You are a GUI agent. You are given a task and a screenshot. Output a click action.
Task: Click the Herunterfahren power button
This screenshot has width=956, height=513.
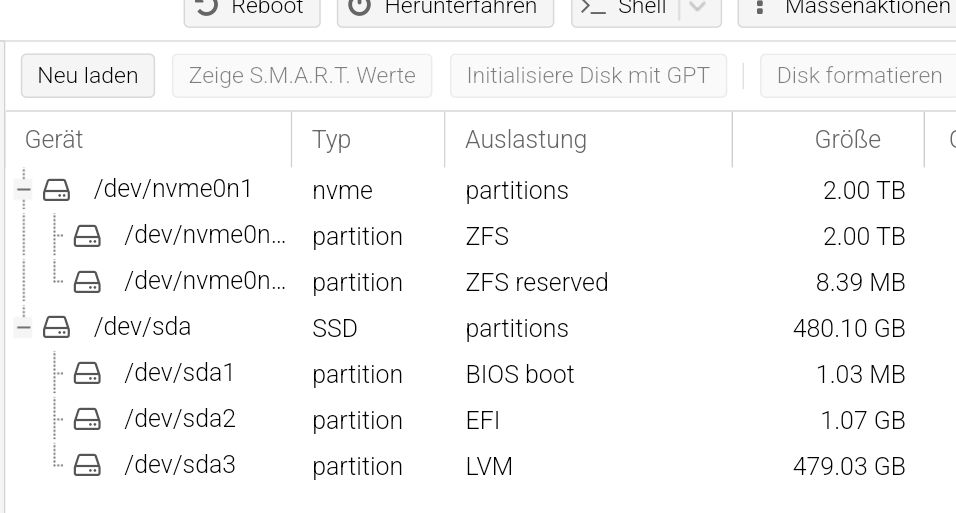[446, 9]
